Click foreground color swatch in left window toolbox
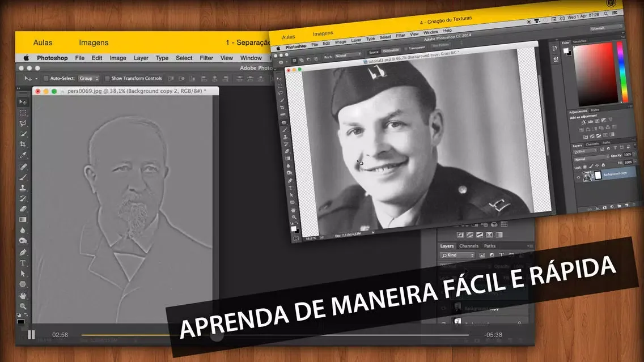 click(20, 321)
